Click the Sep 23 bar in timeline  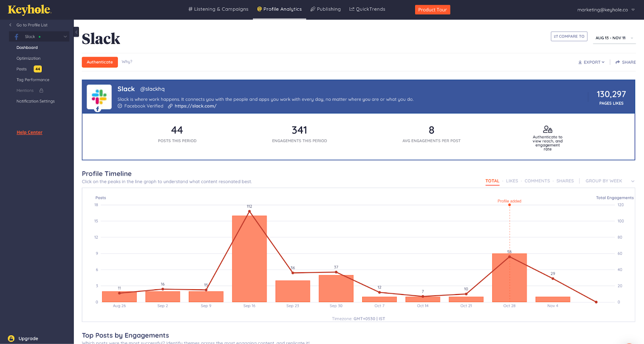click(x=293, y=291)
